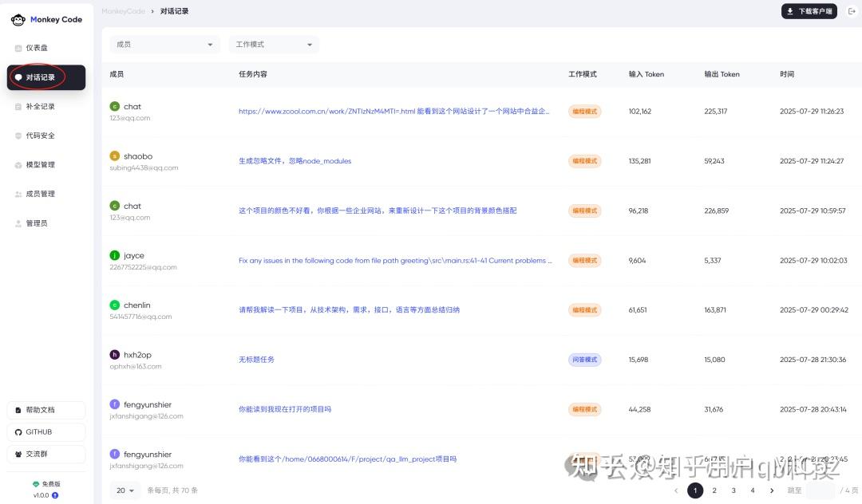Click the 跳至 jump-to-page input field

pos(820,490)
